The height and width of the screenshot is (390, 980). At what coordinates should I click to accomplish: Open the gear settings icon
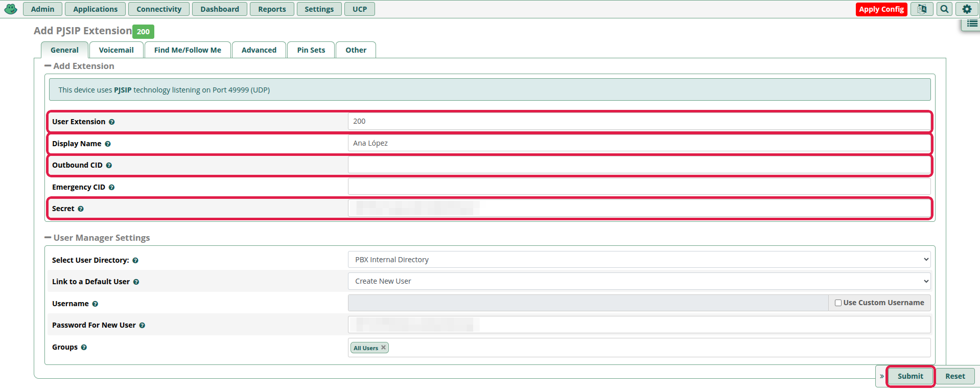tap(967, 9)
